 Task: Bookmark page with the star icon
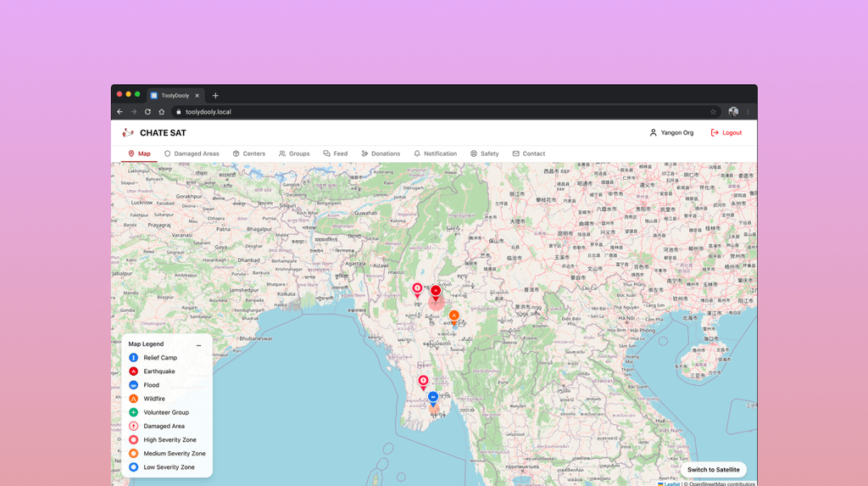click(x=713, y=111)
